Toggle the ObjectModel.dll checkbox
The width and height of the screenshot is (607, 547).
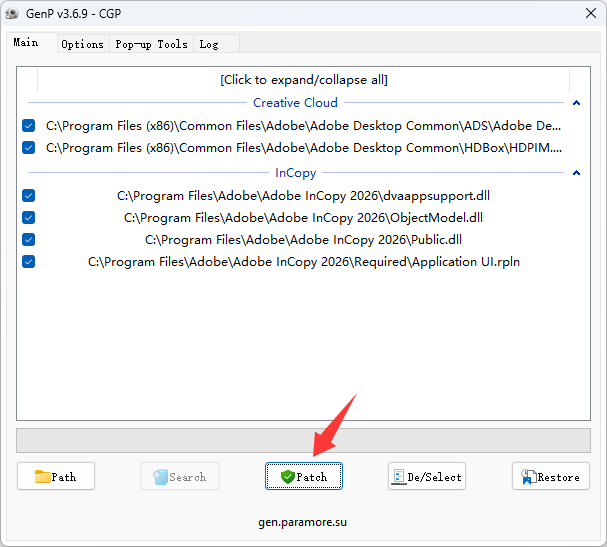pyautogui.click(x=29, y=218)
